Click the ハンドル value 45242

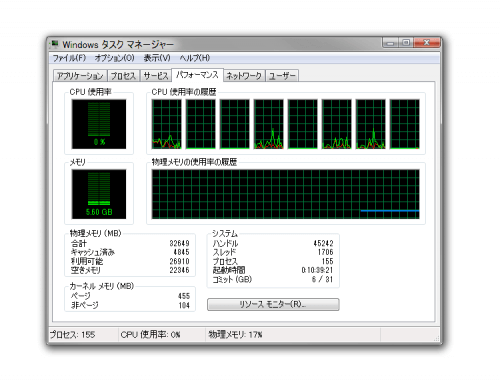323,243
